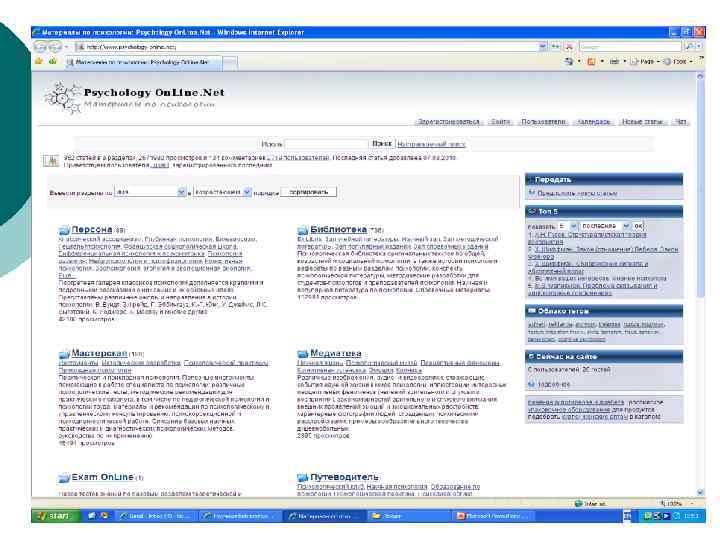720x540 pixels.
Task: Open the Мастерская section folder icon
Action: (64, 354)
